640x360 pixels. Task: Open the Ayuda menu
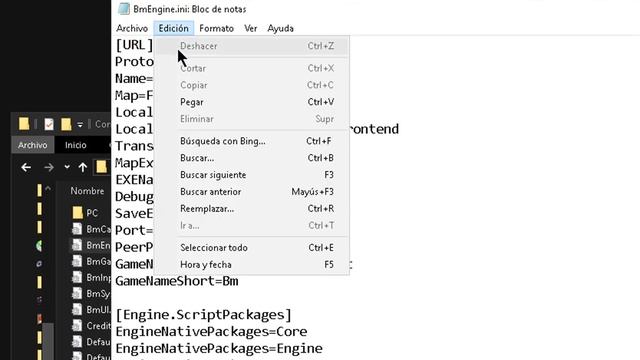tap(280, 28)
